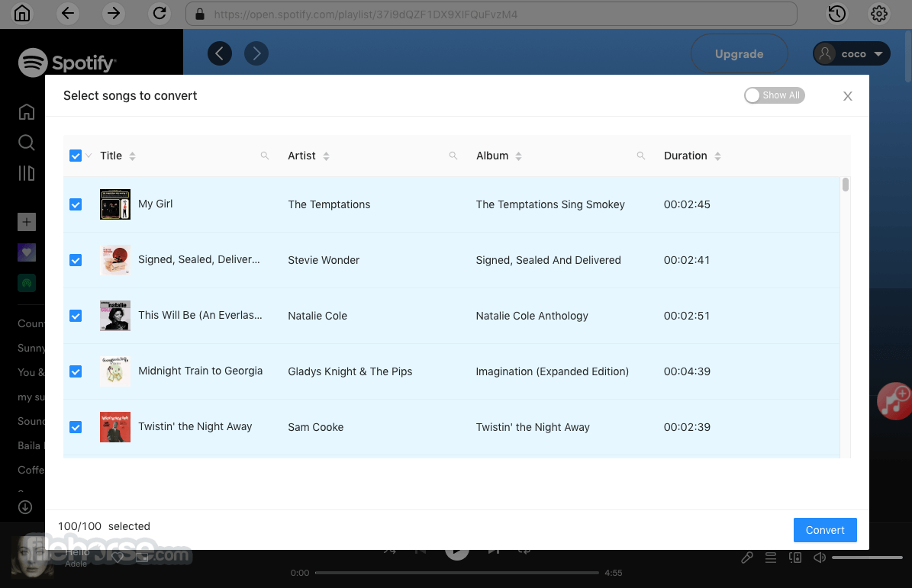Click the playback progress bar

point(457,573)
